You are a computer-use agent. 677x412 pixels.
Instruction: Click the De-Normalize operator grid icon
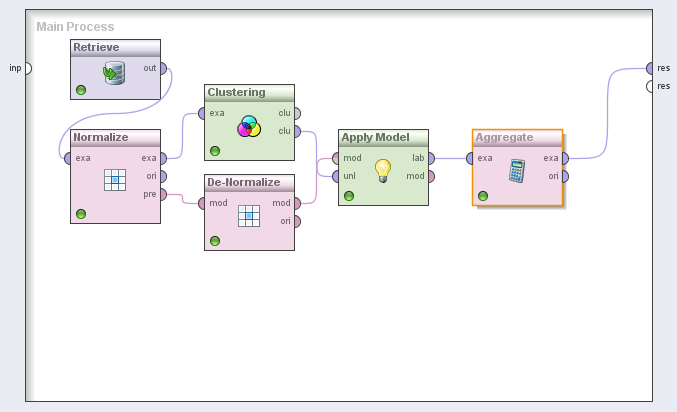pyautogui.click(x=249, y=215)
